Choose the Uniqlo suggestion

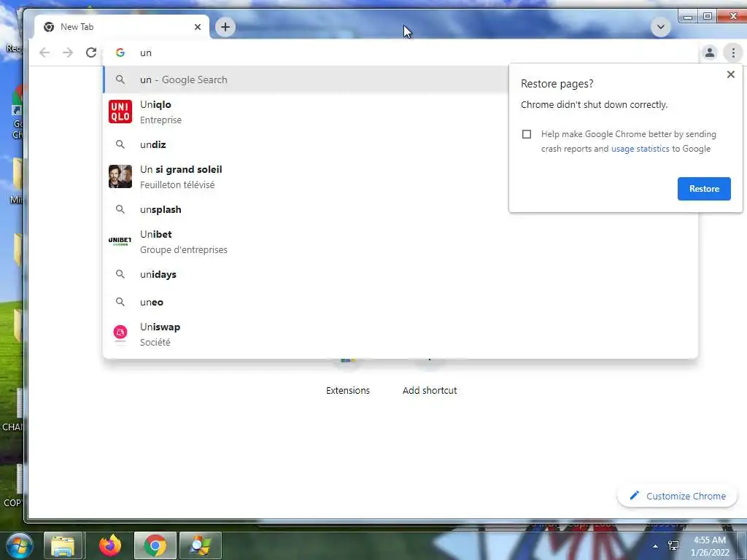pos(305,112)
